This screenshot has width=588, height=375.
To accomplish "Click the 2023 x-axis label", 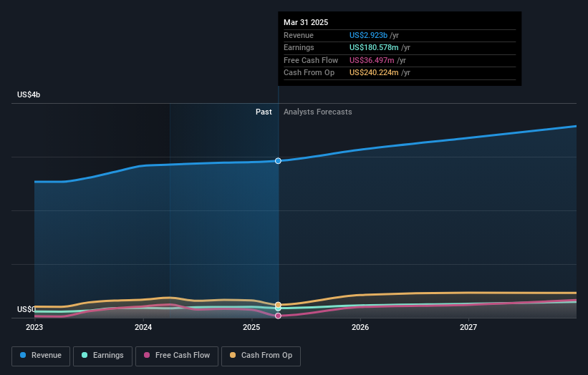I will coord(34,327).
